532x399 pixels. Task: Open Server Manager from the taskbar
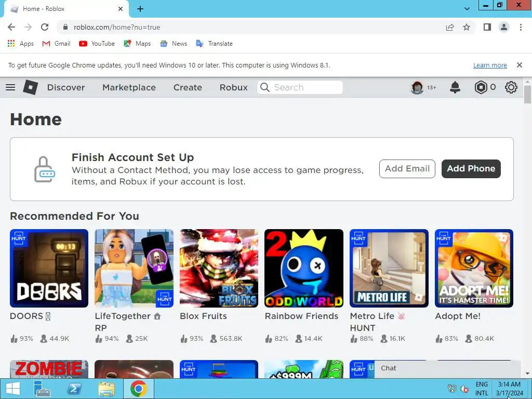(42, 389)
